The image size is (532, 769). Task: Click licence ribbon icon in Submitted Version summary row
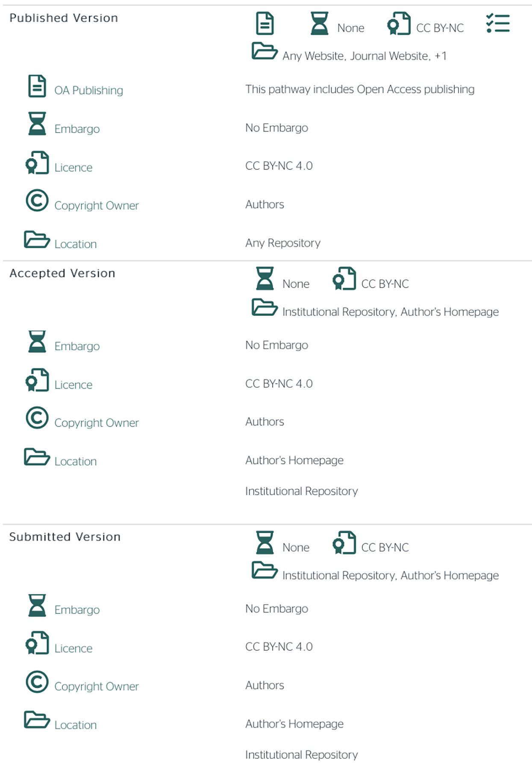coord(344,543)
